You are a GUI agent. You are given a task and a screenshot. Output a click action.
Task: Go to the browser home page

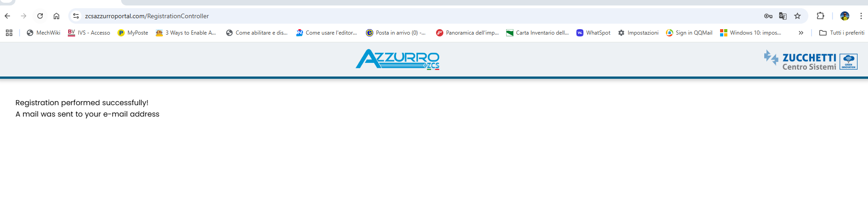click(56, 16)
